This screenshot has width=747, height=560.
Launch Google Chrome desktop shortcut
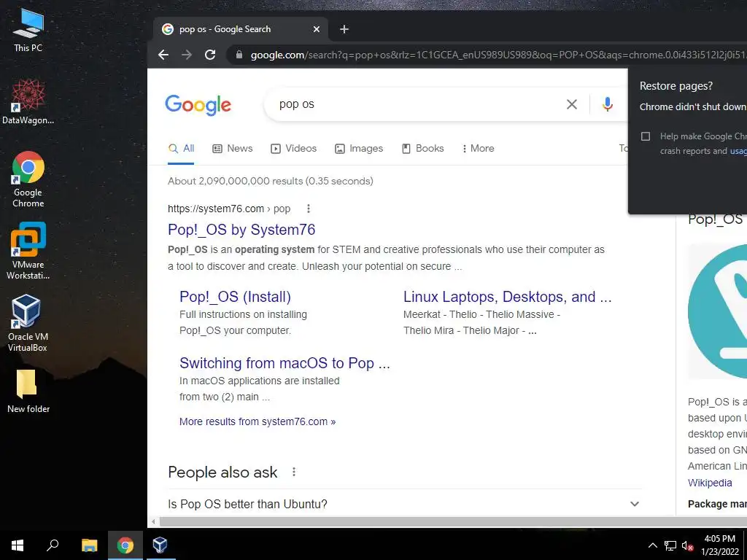(28, 179)
